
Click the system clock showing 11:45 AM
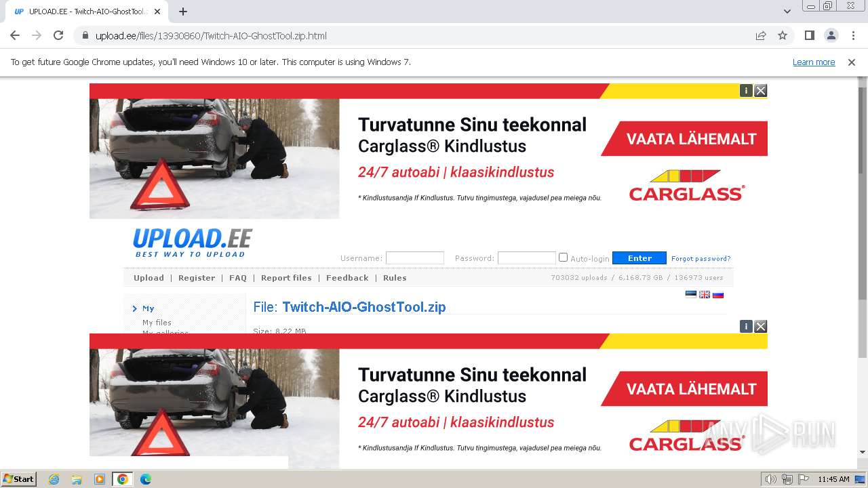833,479
